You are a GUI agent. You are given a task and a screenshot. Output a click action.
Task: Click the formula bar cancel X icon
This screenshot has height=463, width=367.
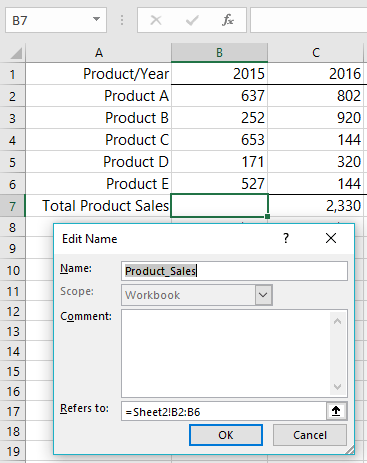click(156, 20)
